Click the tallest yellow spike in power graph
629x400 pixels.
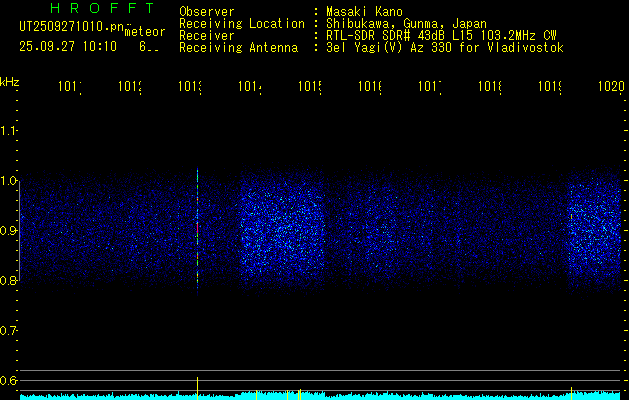click(197, 388)
